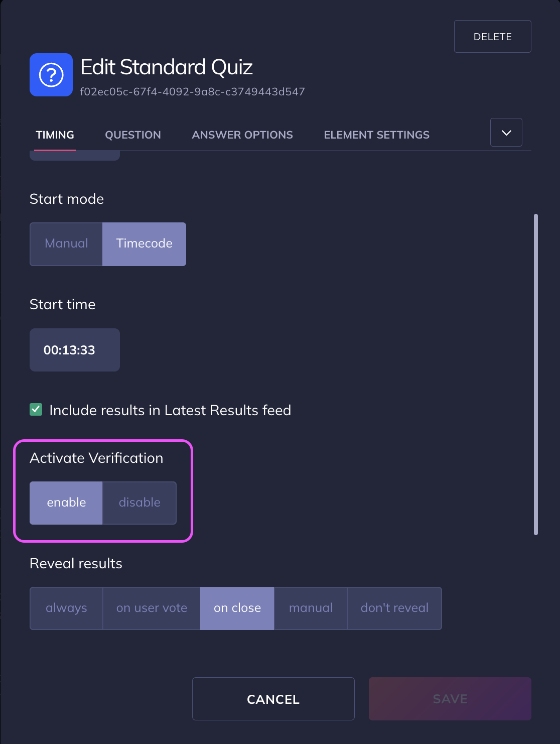
Task: Choose Timecode start mode
Action: click(144, 244)
